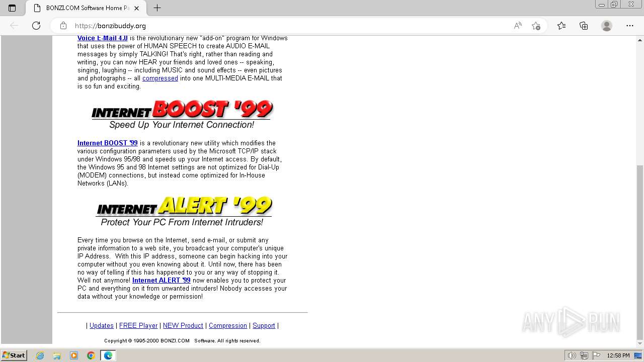Refresh the bonzibuddy.org page
The height and width of the screenshot is (362, 644).
36,26
